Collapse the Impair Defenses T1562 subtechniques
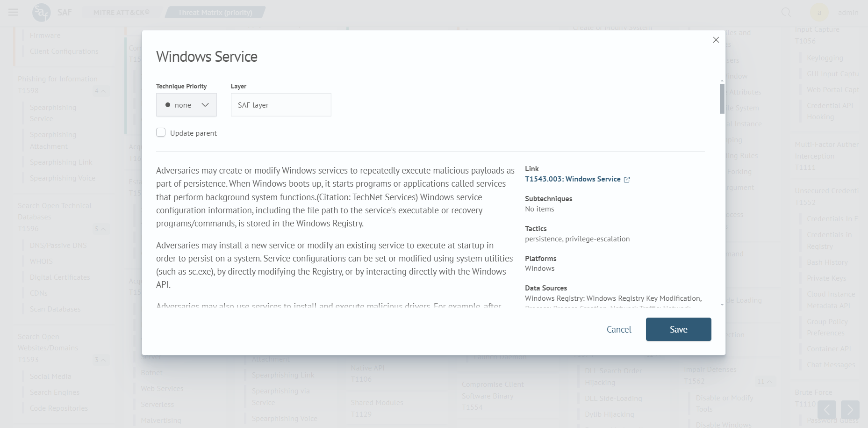 click(x=769, y=381)
